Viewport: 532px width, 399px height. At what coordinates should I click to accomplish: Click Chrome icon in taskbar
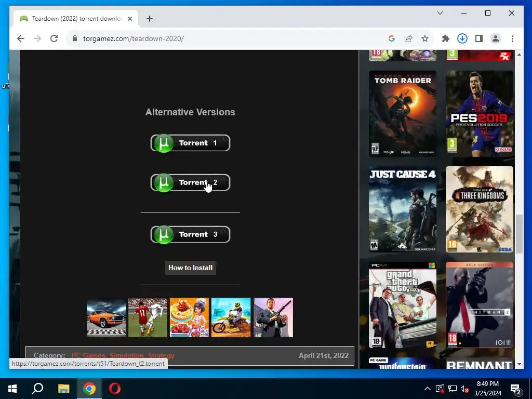(89, 389)
